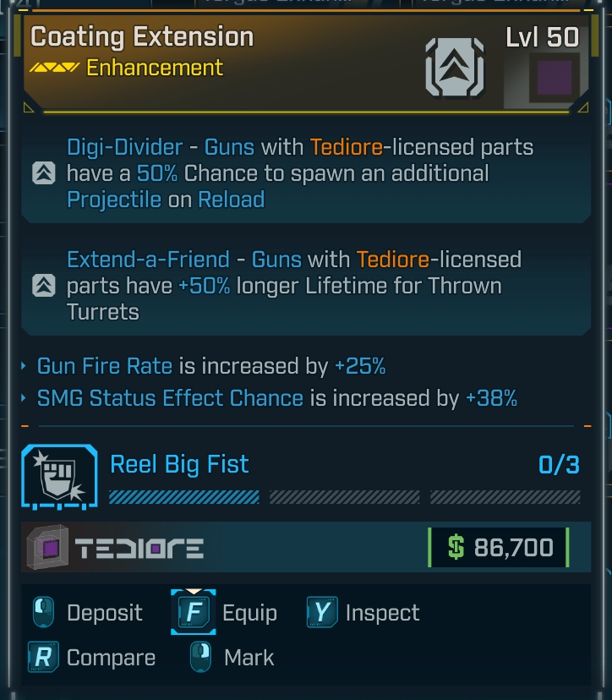
Task: Click the TEDIORE manufacturer logo text
Action: coord(139,550)
